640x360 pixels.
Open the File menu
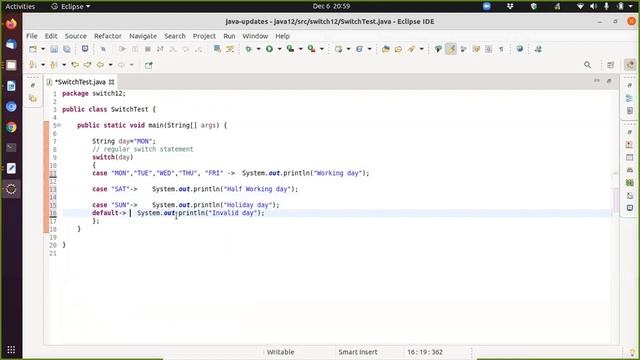click(x=32, y=36)
